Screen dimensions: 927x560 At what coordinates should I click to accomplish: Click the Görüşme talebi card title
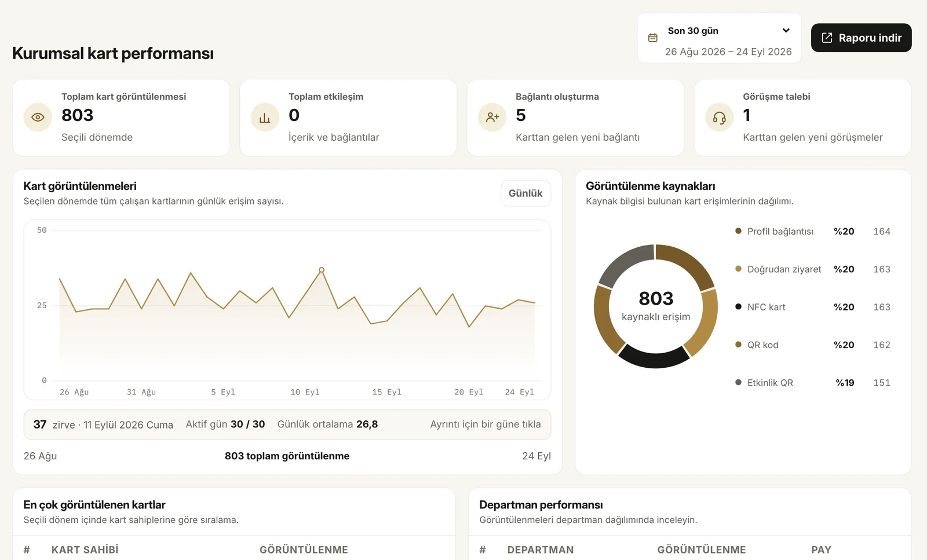click(x=776, y=97)
